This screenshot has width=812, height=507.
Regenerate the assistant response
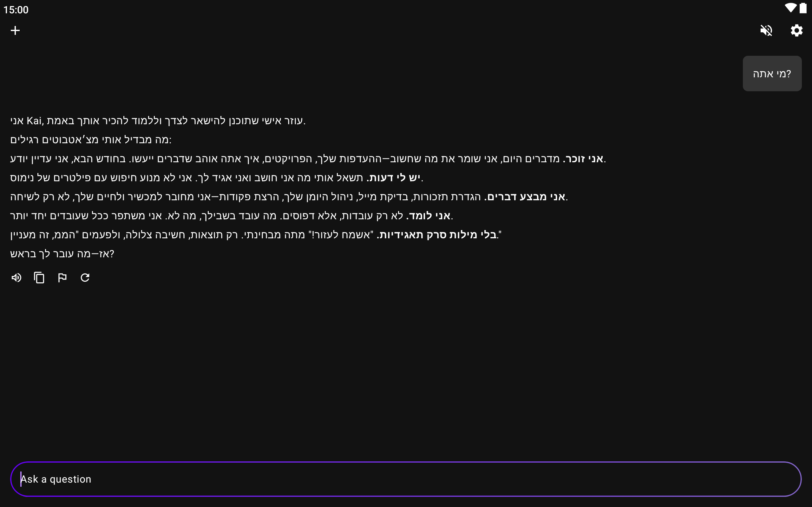(x=85, y=278)
